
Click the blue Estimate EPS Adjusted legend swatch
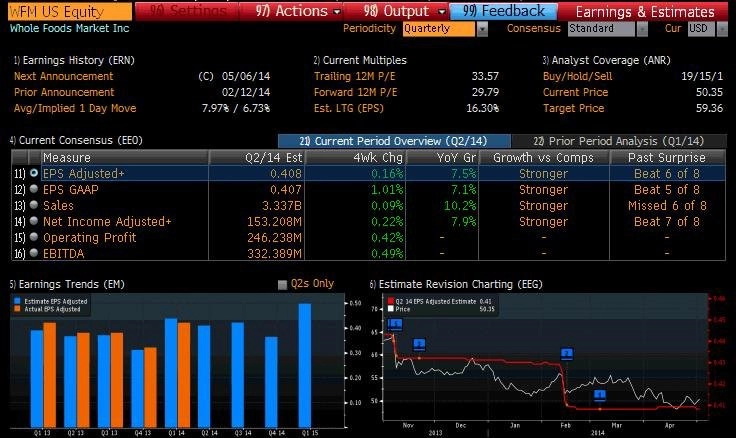pyautogui.click(x=17, y=301)
